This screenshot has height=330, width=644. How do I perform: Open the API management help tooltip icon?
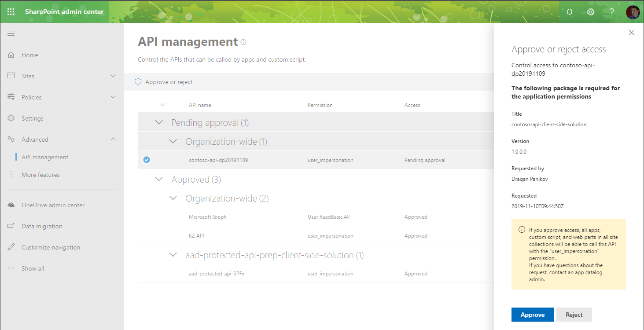click(243, 42)
